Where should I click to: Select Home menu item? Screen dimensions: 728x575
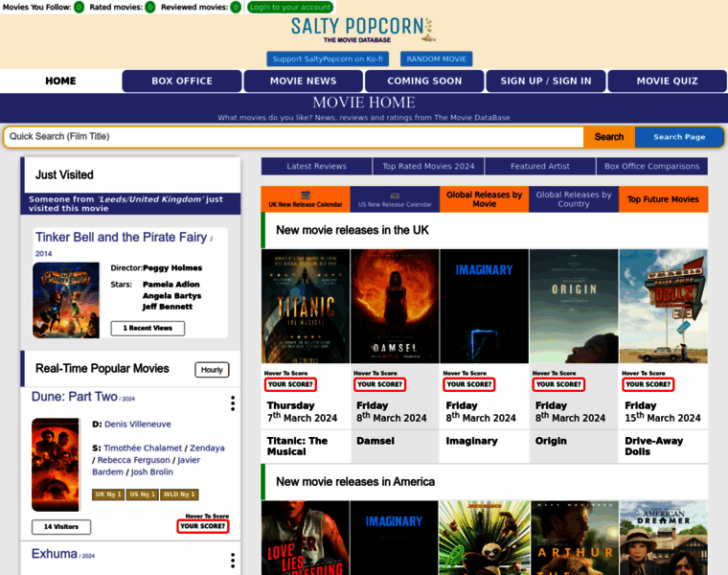(60, 80)
